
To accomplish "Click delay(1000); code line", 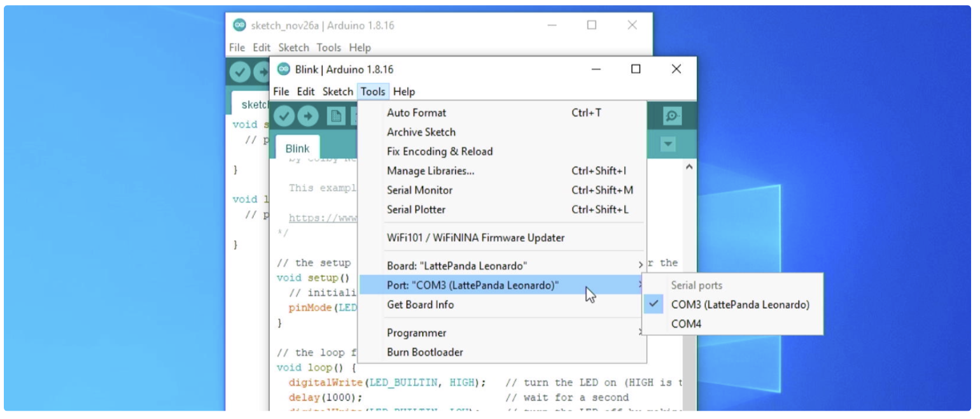I will [325, 397].
